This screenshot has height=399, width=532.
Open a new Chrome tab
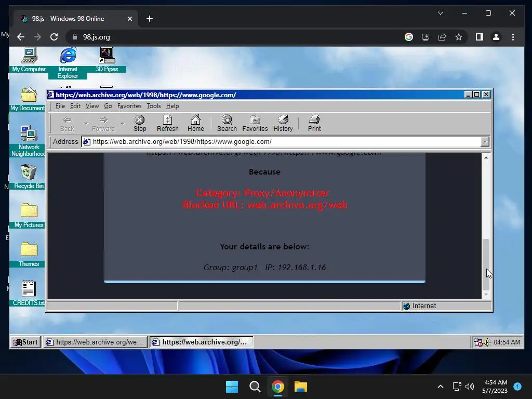click(150, 19)
